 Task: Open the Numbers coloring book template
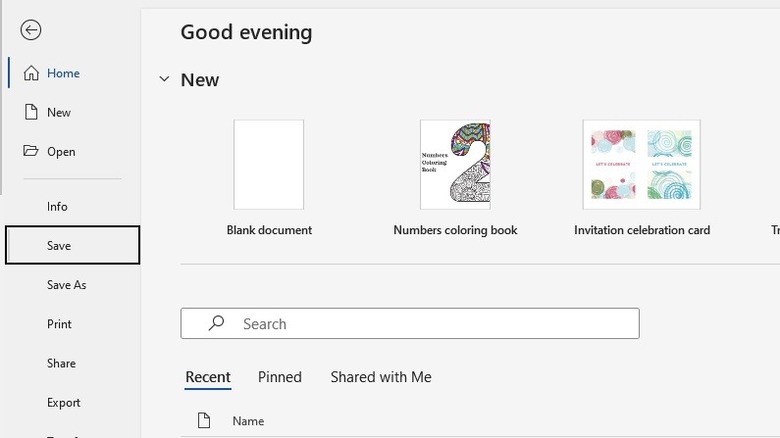(x=455, y=165)
